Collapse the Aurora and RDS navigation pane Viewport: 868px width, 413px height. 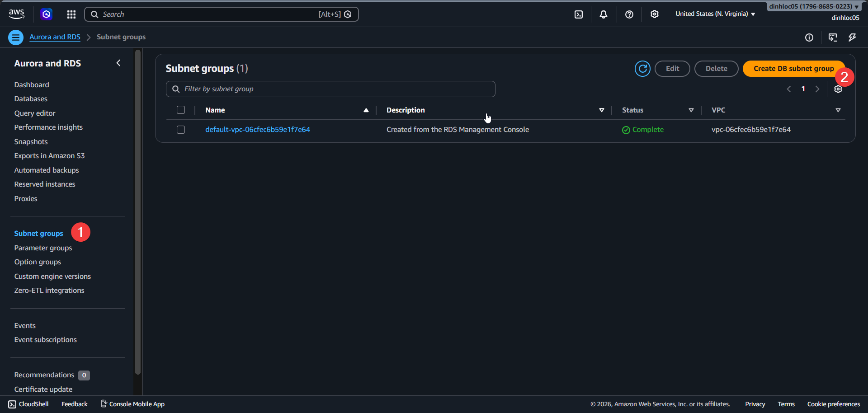pos(118,63)
